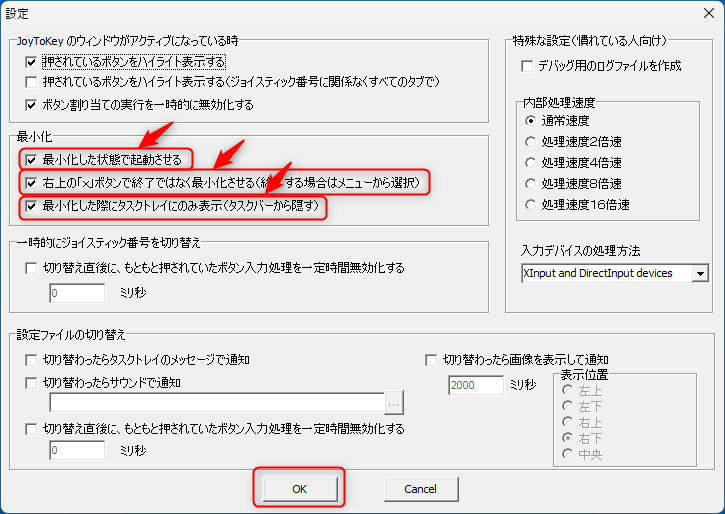Screen dimensions: 725x514
Task: Enable 切り替わったら画像を表示して通知 checkbox
Action: click(431, 359)
